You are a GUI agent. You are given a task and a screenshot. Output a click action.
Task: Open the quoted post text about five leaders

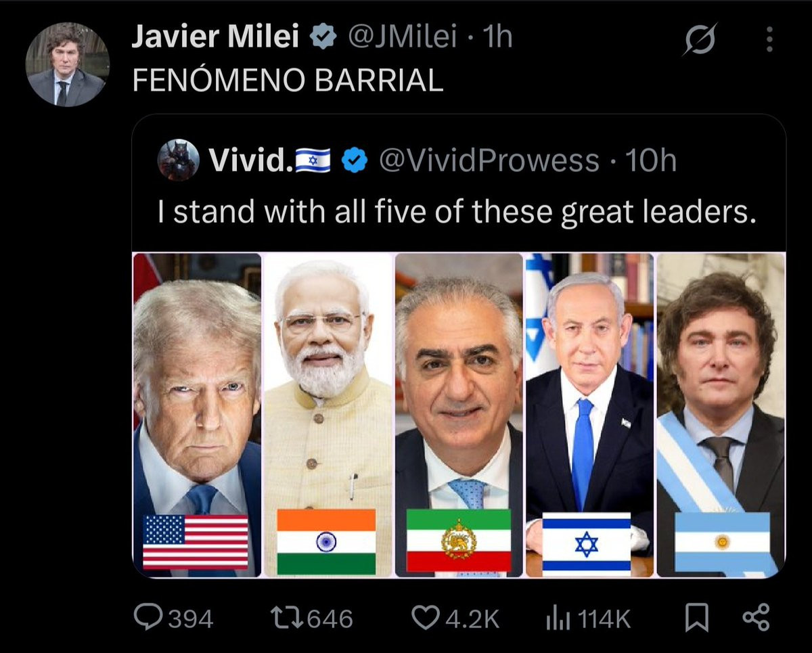click(456, 212)
